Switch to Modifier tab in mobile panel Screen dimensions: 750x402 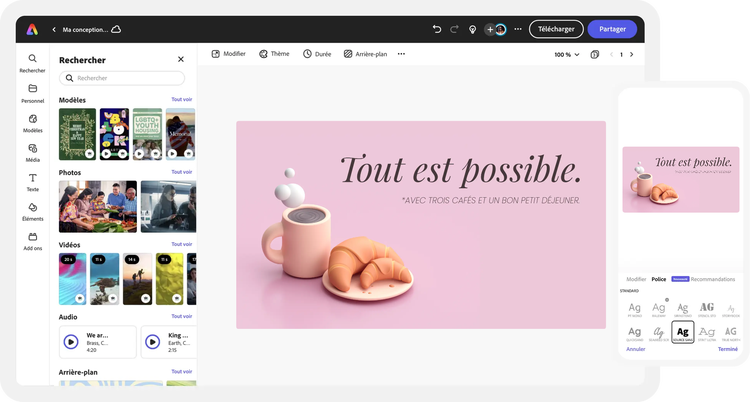636,279
